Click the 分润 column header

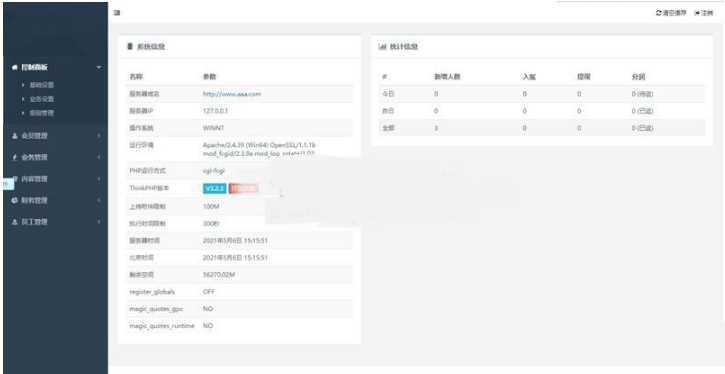pyautogui.click(x=638, y=77)
